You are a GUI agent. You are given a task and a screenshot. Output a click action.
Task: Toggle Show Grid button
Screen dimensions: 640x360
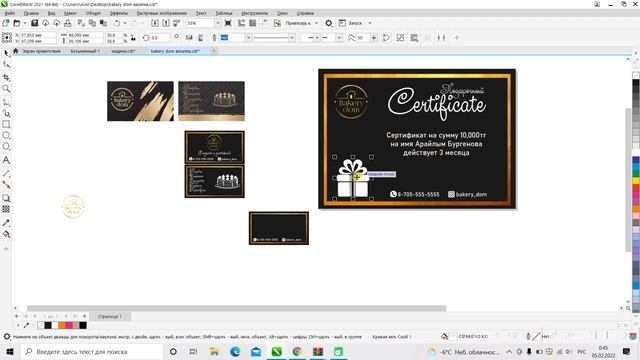(253, 23)
